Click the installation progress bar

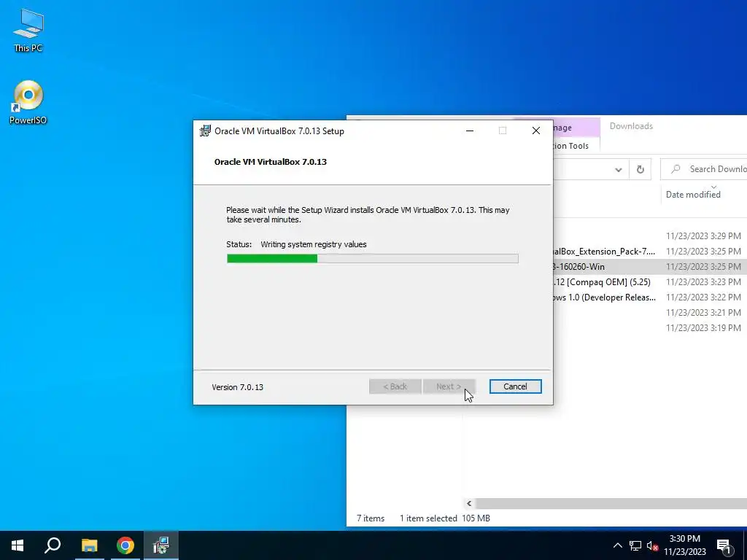(373, 259)
